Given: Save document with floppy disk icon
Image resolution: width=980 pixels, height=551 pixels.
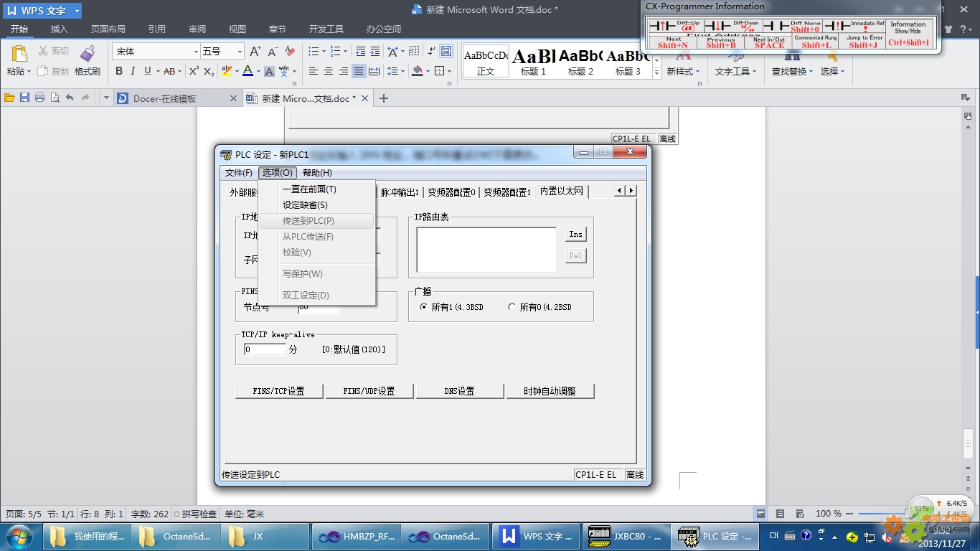Looking at the screenshot, I should 24,98.
